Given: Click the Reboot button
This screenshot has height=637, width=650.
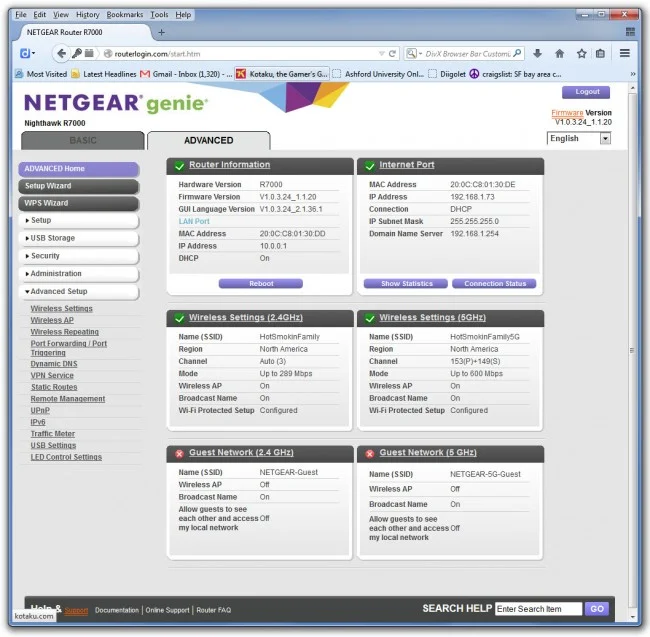Looking at the screenshot, I should pos(261,284).
